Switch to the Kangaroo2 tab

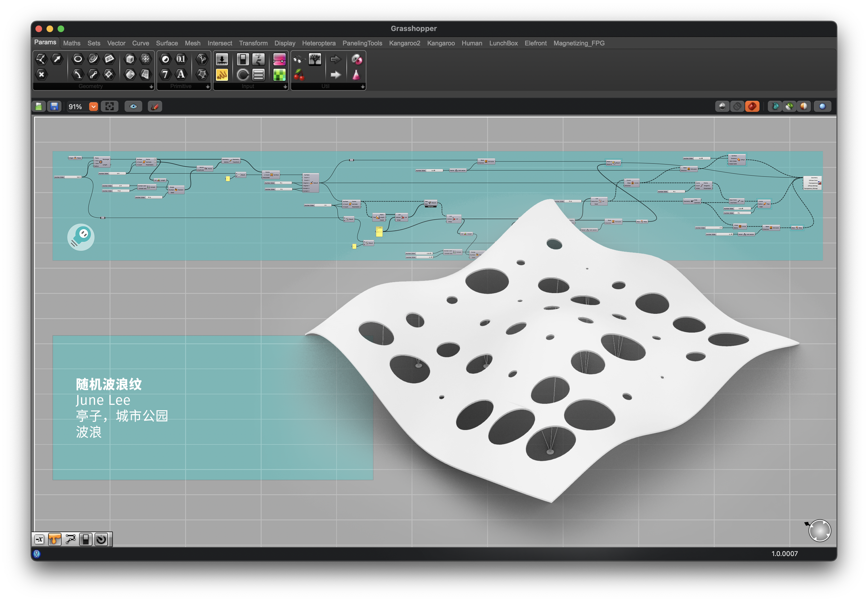point(404,43)
